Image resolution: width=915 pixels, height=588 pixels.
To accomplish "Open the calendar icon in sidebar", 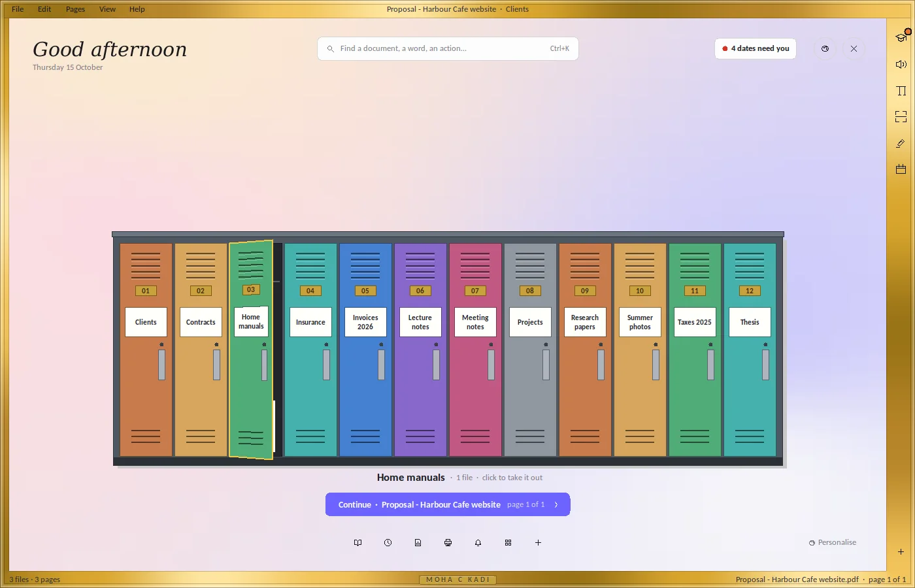I will 901,169.
